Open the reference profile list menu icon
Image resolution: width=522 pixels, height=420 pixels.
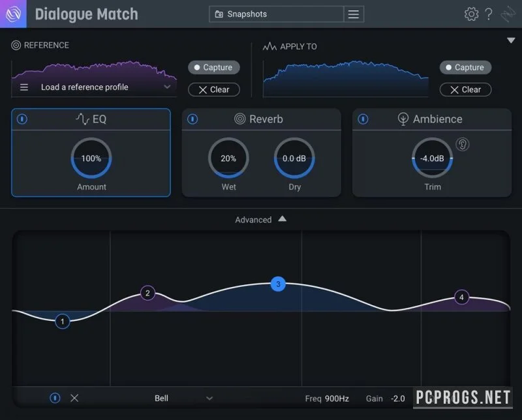24,87
